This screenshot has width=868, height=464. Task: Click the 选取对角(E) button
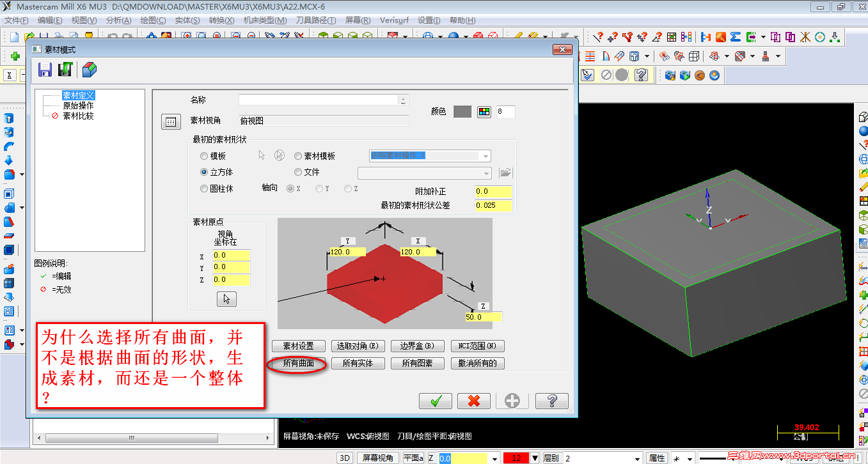(x=358, y=346)
